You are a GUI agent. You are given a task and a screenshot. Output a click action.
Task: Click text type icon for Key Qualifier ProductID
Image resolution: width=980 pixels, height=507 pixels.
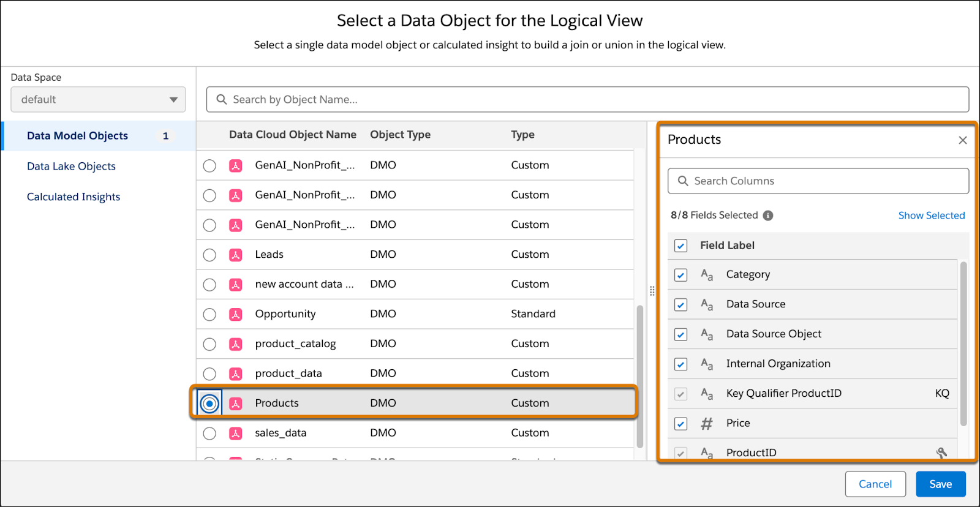click(707, 394)
